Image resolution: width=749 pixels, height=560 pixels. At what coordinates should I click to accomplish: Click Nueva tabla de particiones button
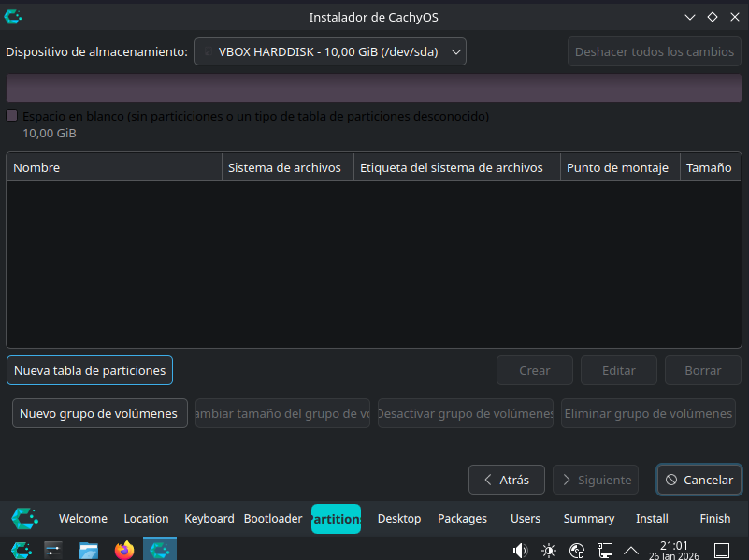(90, 370)
